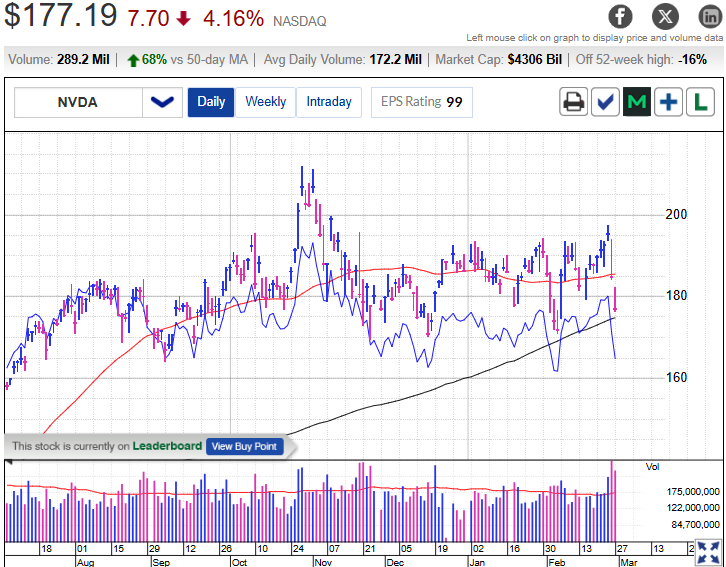Click the EPS Rating 99 box
This screenshot has height=567, width=726.
pyautogui.click(x=421, y=102)
